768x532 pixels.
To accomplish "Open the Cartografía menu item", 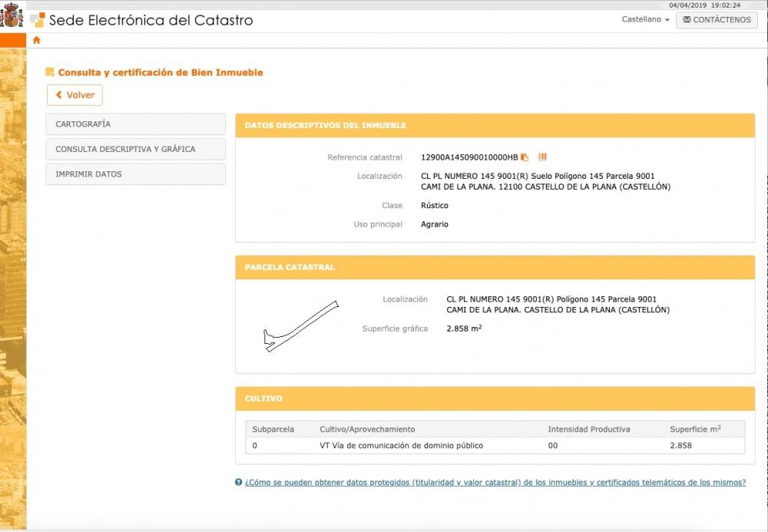I will tap(135, 124).
